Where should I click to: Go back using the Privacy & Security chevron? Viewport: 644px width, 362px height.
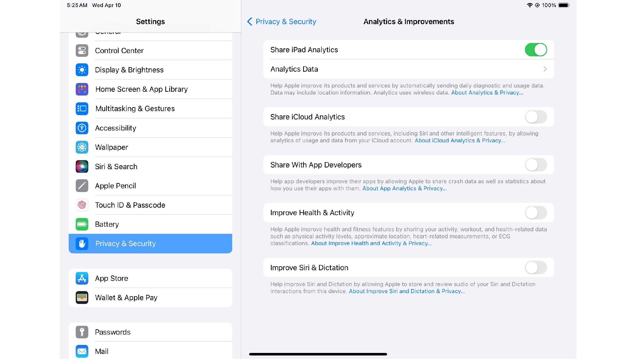[x=250, y=22]
